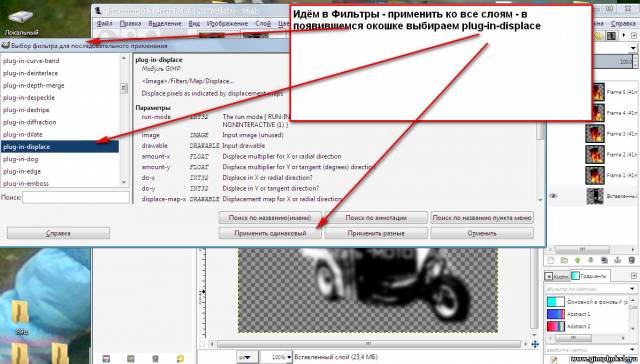Open the zoom 100% dropdown
Image resolution: width=640 pixels, height=364 pixels.
(x=277, y=357)
